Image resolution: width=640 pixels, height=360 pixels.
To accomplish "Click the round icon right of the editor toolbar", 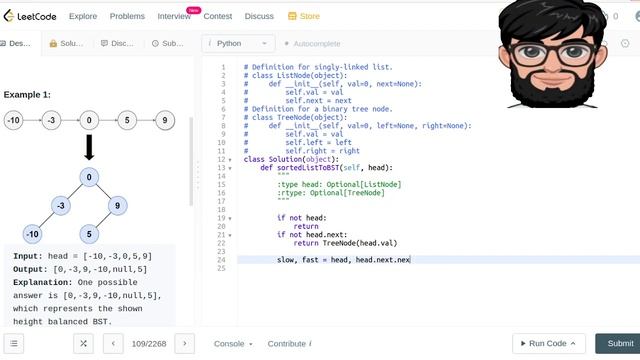I will [x=625, y=43].
